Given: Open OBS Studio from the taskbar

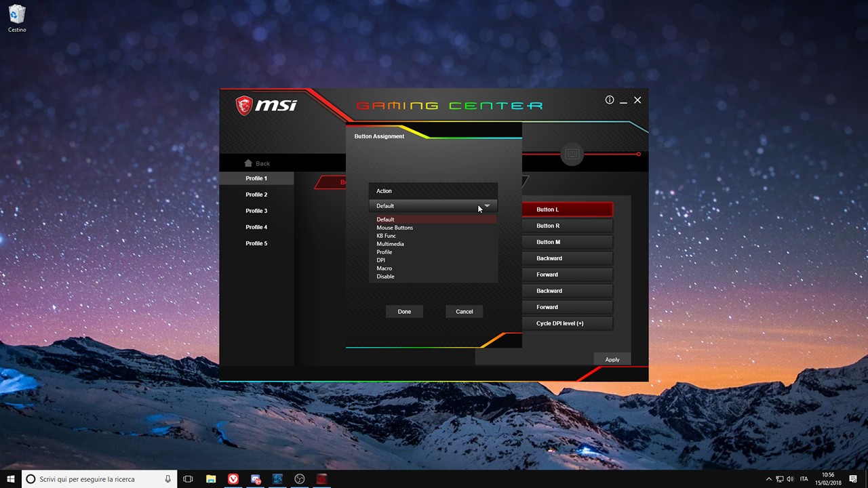Looking at the screenshot, I should point(300,479).
